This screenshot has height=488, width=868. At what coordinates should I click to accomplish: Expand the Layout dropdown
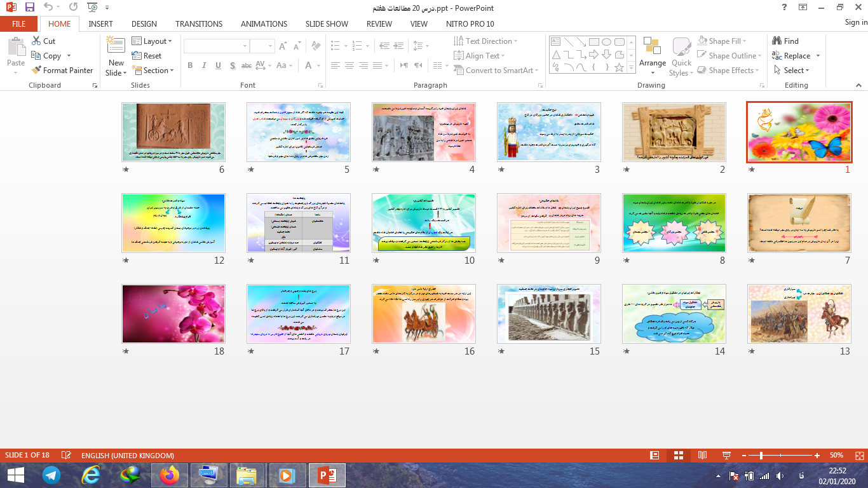point(153,41)
